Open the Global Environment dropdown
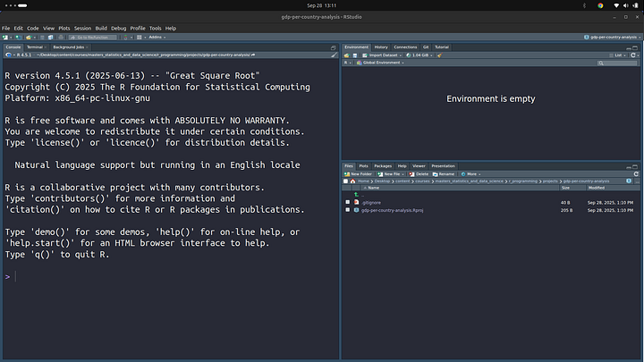The height and width of the screenshot is (362, 644). click(380, 63)
